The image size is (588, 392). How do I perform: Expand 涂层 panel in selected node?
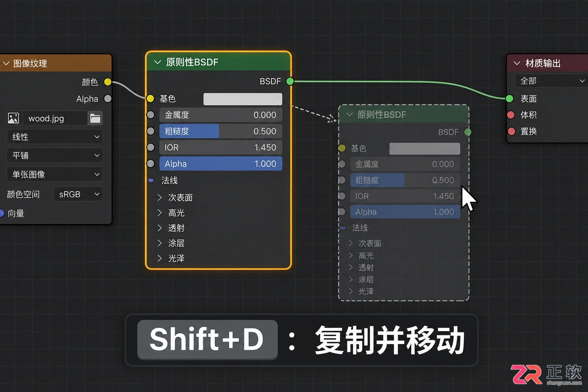[x=160, y=243]
